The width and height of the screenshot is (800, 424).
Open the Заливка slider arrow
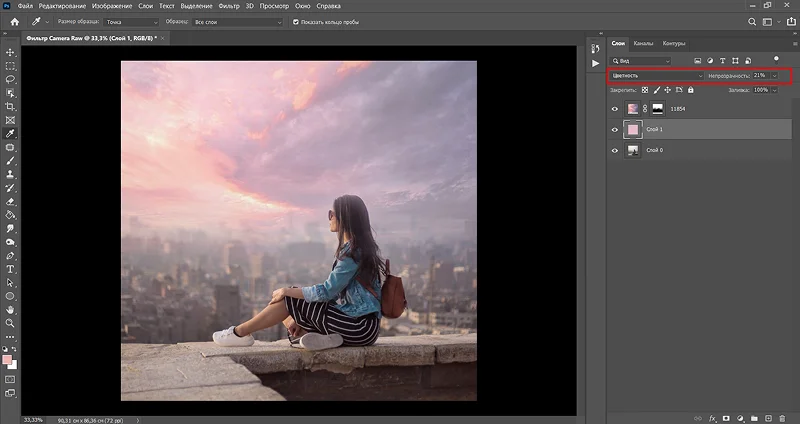coord(774,90)
